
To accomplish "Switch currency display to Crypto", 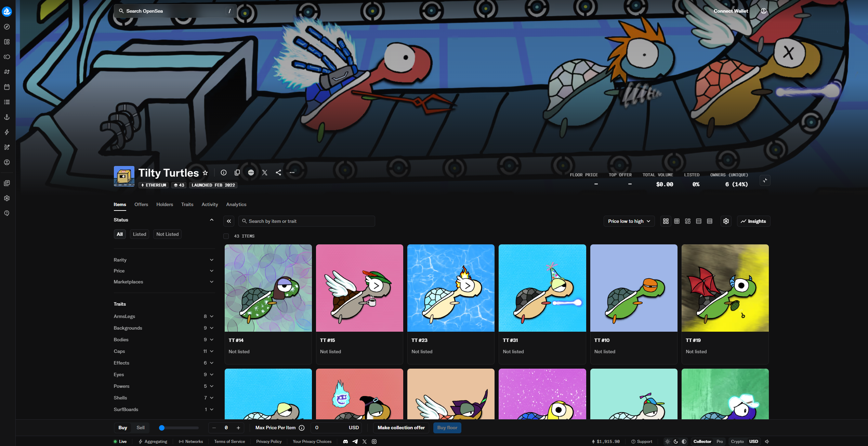I will tap(737, 442).
